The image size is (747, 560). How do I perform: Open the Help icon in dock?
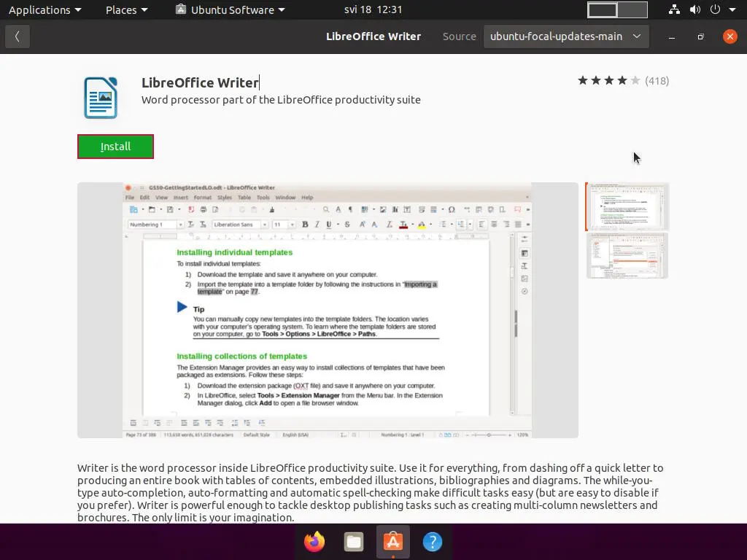[x=432, y=542]
